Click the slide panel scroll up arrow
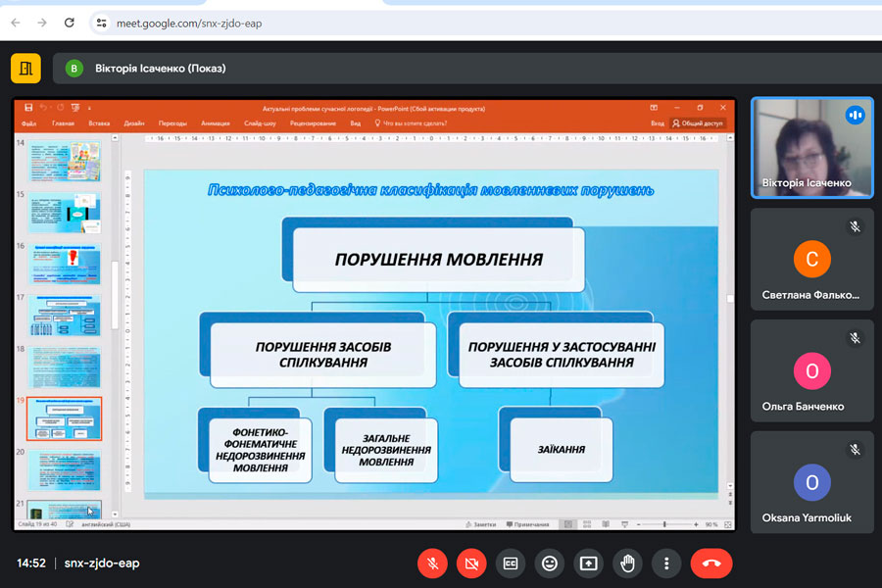This screenshot has height=588, width=882. [115, 138]
